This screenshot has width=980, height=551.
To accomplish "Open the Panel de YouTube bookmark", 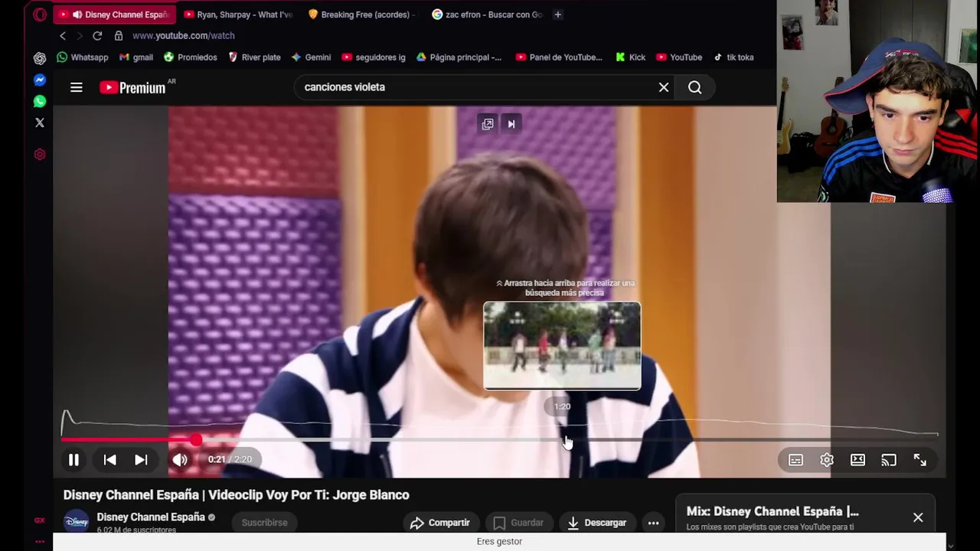I will [559, 57].
